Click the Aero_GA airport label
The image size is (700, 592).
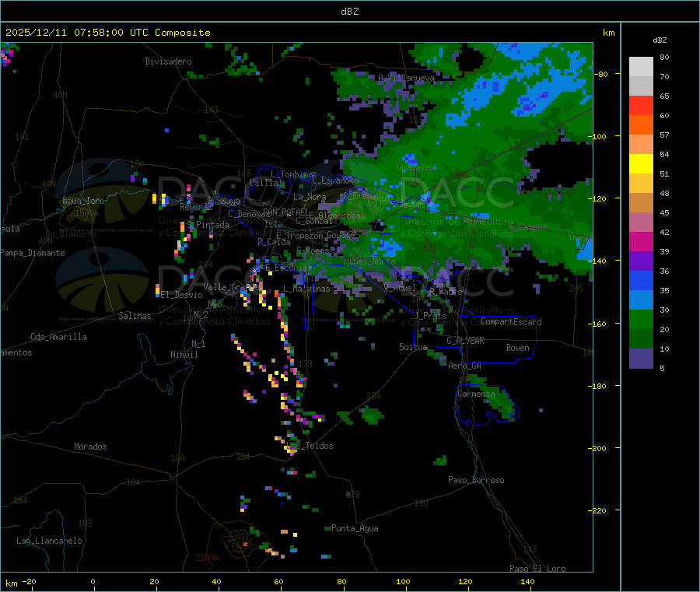click(464, 366)
